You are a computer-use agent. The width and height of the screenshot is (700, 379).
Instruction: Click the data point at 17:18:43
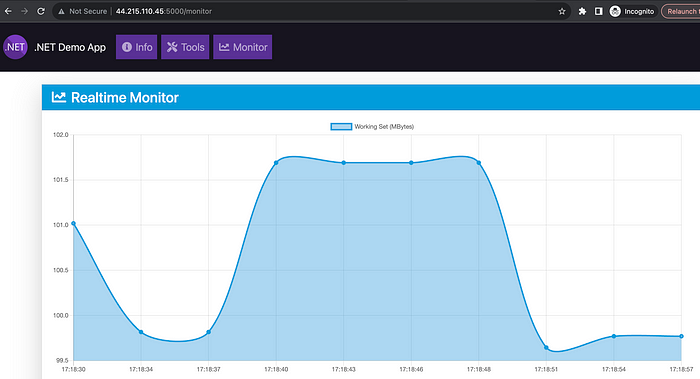(344, 163)
